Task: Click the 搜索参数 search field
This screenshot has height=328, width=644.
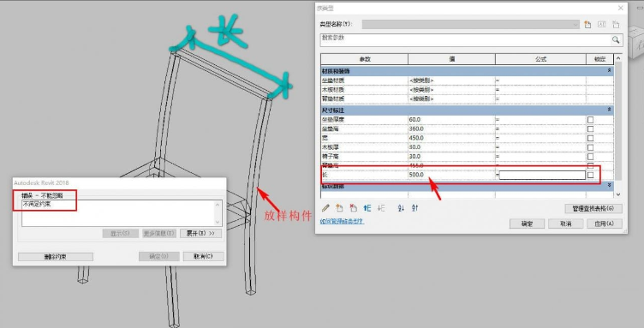Action: [x=466, y=39]
